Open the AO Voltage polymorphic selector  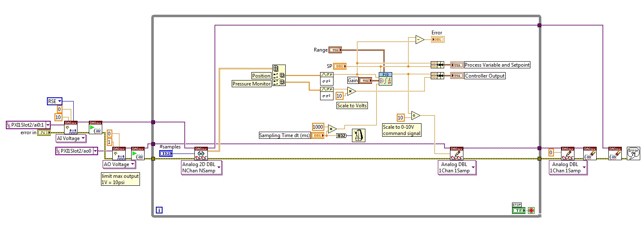click(119, 164)
